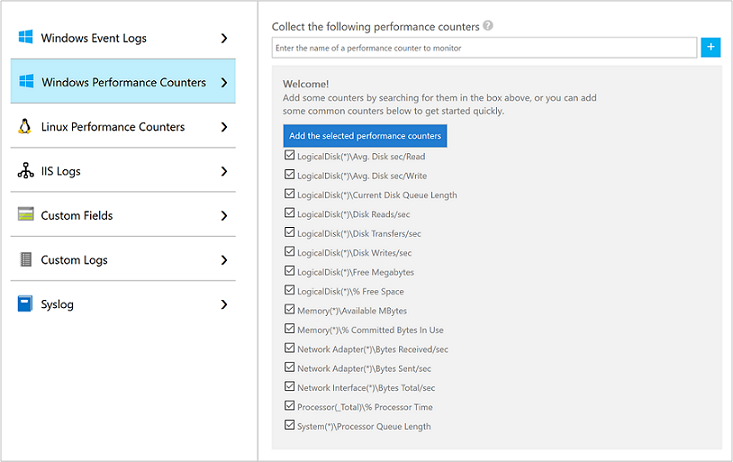Click the Windows Event Logs icon
733x462 pixels.
click(x=26, y=38)
